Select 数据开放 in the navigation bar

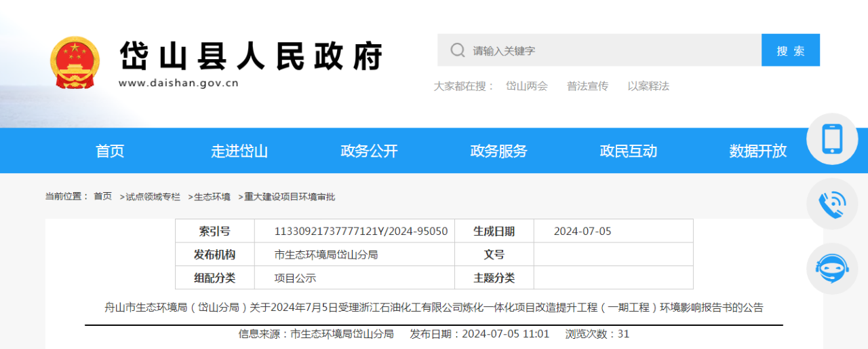click(757, 151)
